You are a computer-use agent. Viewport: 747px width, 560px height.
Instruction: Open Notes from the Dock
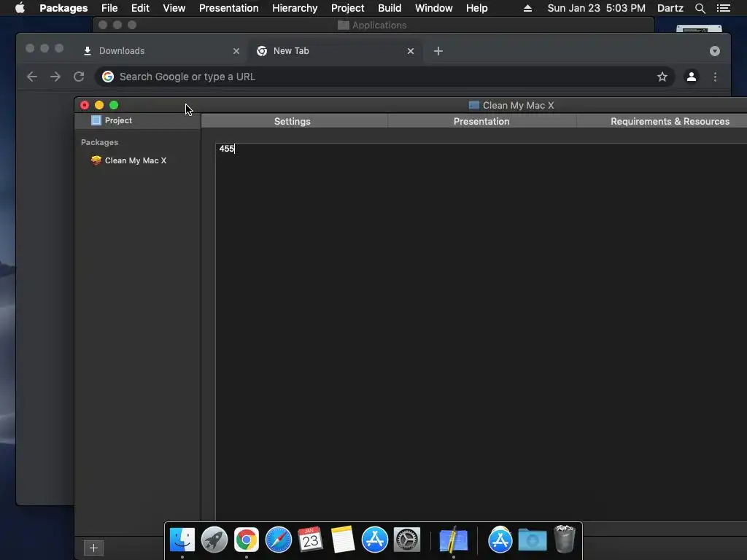tap(343, 540)
